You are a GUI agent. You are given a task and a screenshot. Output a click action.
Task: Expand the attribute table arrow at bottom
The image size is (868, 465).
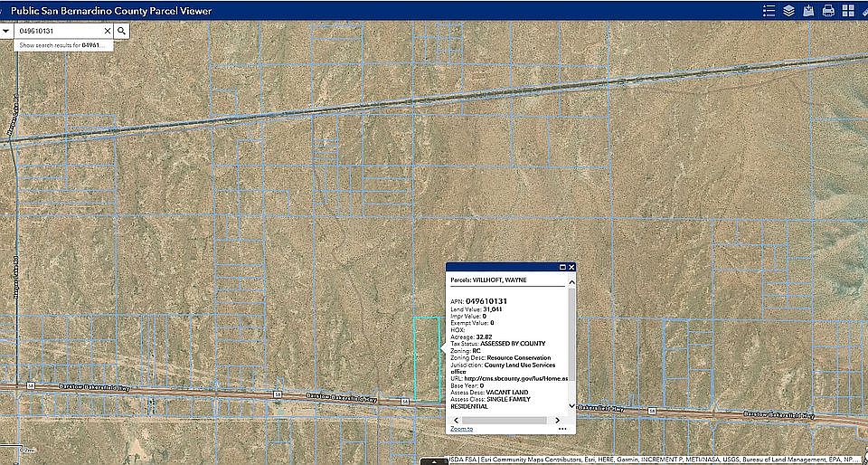point(434,461)
